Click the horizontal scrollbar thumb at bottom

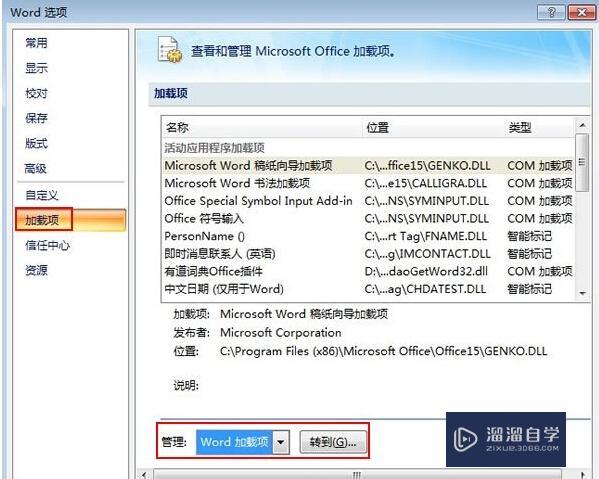pos(357,475)
